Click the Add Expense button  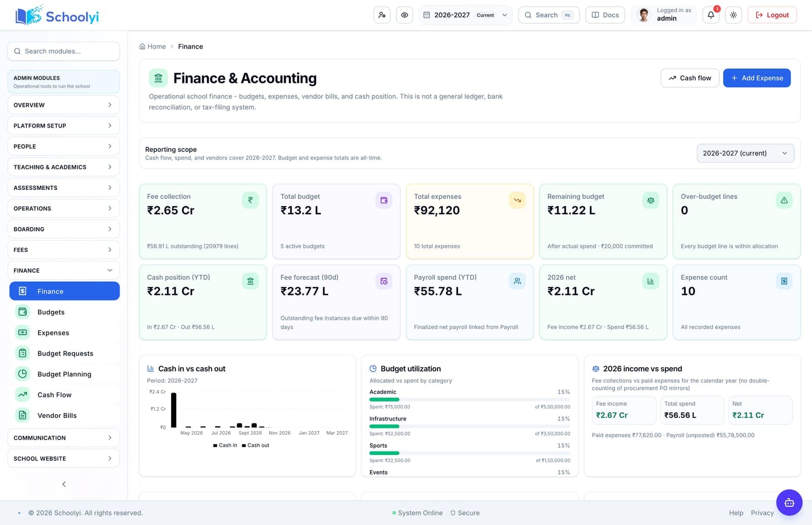(757, 78)
